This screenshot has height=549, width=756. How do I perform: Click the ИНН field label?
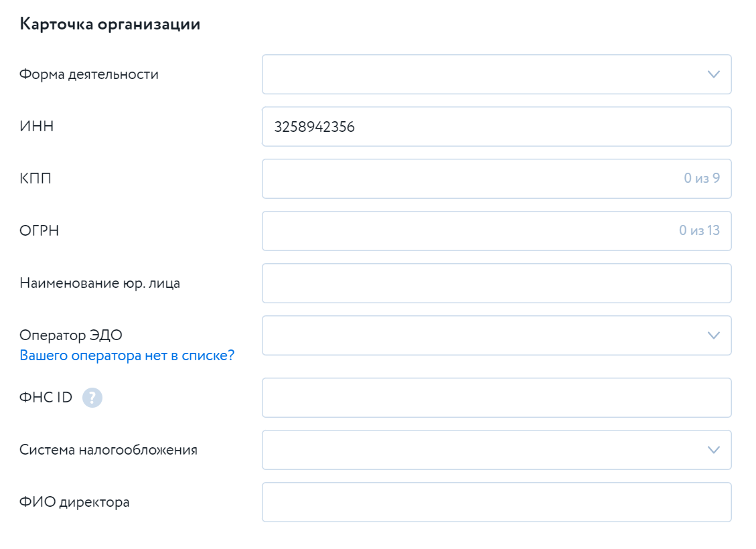pos(37,127)
